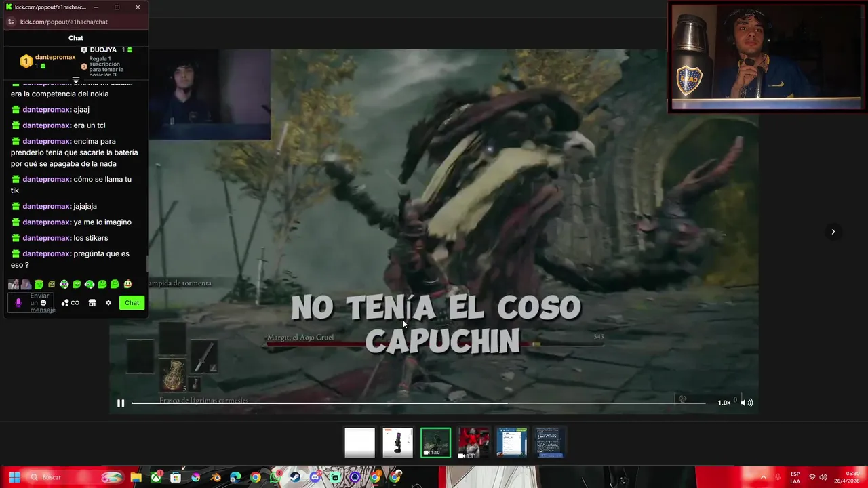Open the blue window screenshot thumbnail
Viewport: 868px width, 488px height.
[x=511, y=443]
